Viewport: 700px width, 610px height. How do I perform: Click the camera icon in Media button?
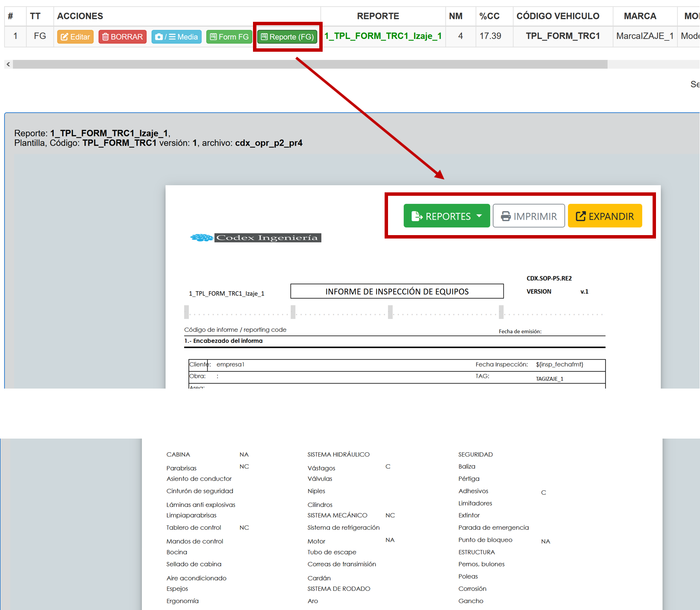click(x=159, y=37)
